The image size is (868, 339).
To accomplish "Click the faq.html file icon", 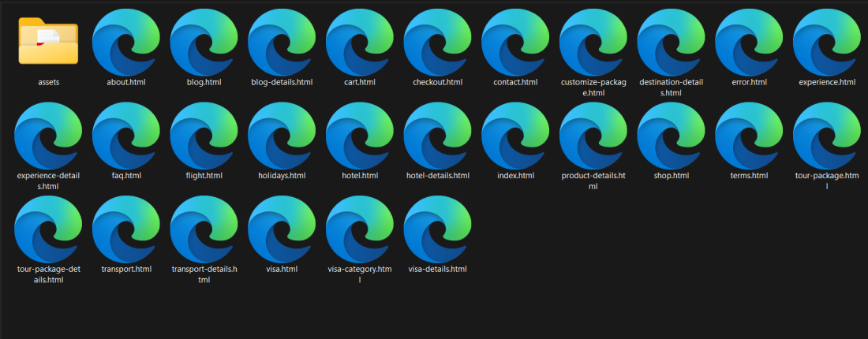I will 126,136.
